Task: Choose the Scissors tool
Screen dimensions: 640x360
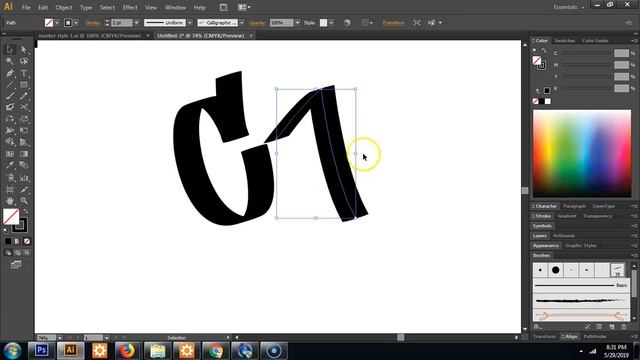Action: 24,107
